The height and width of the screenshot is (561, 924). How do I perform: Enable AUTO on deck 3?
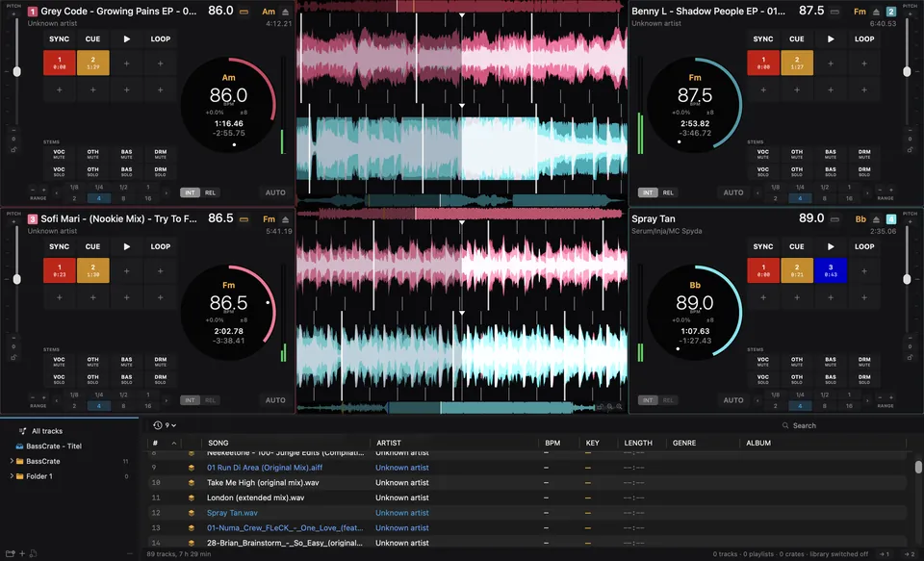275,400
